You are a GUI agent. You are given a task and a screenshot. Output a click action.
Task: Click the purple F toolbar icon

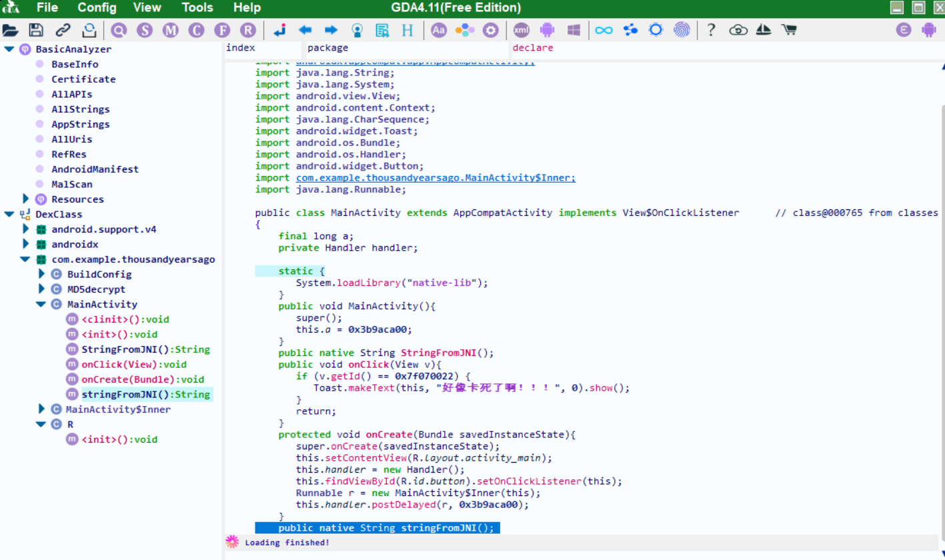(x=222, y=30)
